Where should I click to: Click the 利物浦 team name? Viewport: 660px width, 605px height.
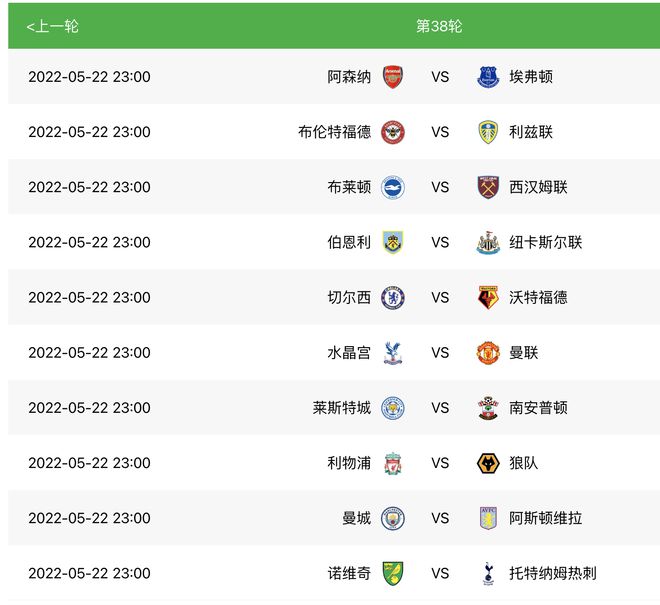point(349,463)
